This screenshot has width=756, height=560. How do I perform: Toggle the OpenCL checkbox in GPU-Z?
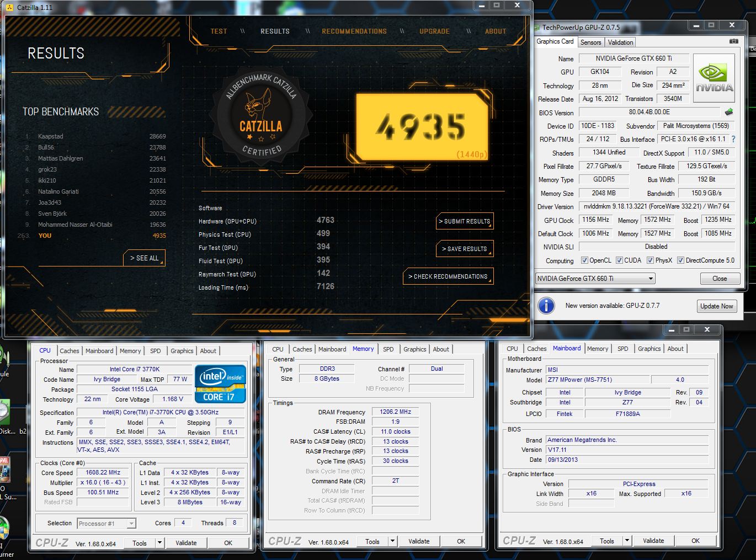pyautogui.click(x=584, y=260)
